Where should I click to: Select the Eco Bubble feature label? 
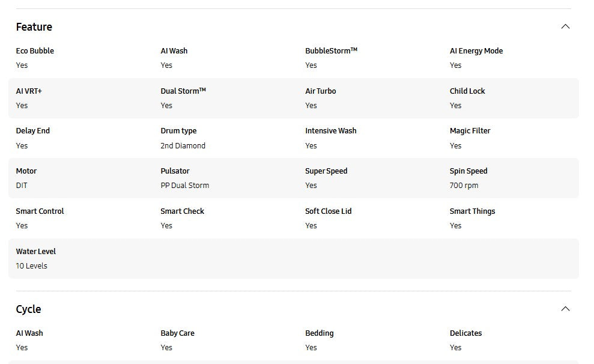[35, 51]
